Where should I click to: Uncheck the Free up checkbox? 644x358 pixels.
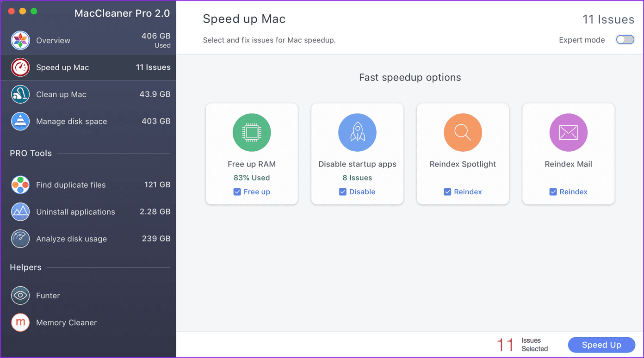tap(237, 192)
